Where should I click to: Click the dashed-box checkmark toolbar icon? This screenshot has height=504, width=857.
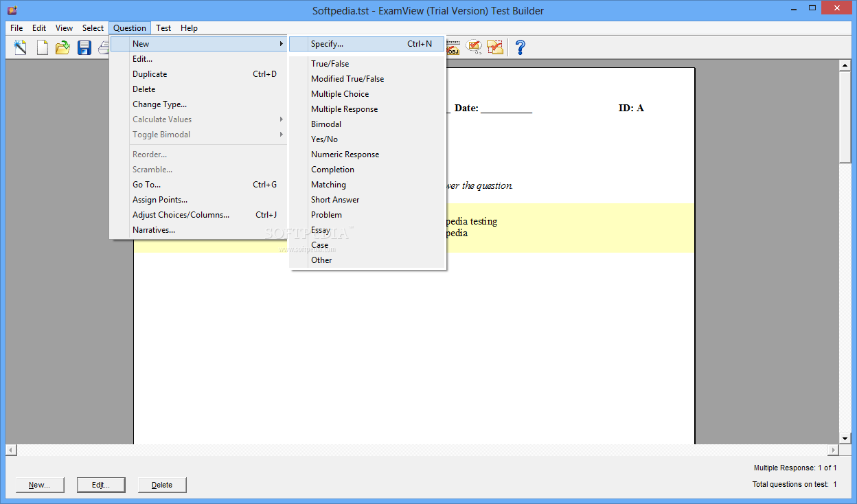click(495, 47)
